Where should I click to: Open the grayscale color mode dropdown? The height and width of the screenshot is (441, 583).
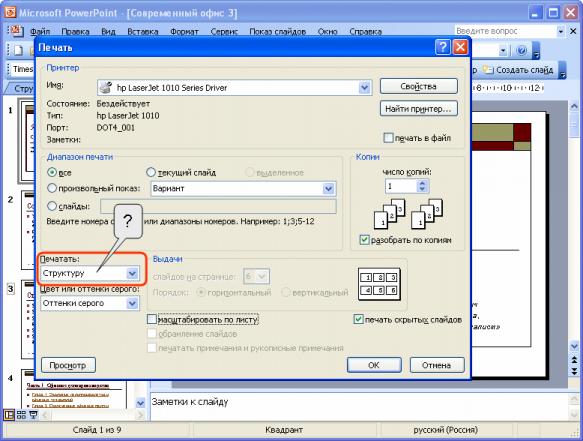[x=132, y=303]
